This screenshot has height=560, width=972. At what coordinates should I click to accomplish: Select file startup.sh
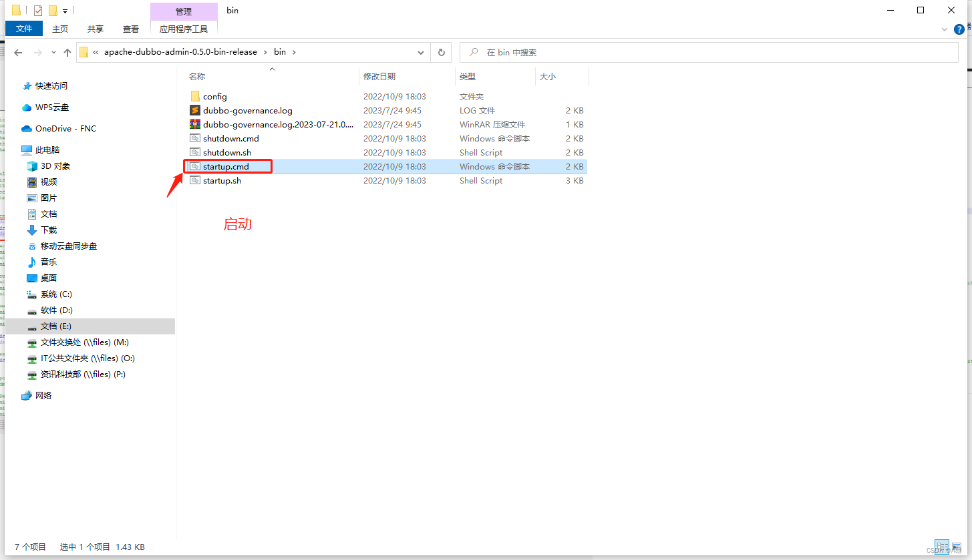pos(222,180)
